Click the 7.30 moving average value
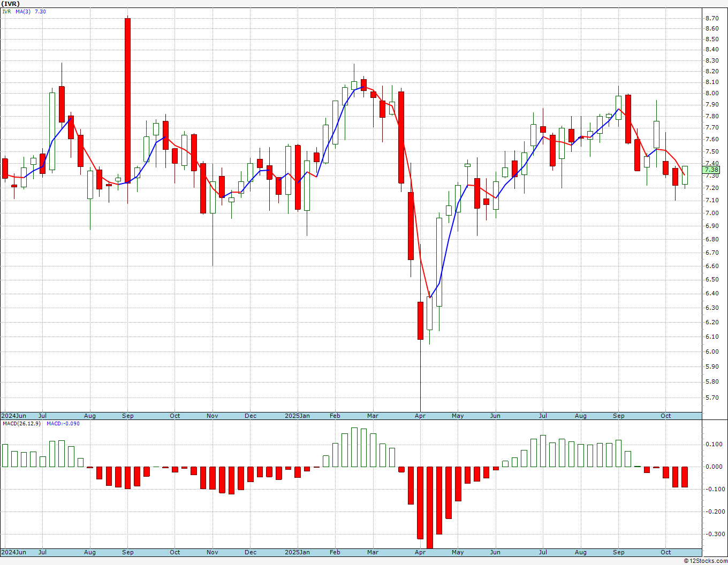 (40, 11)
